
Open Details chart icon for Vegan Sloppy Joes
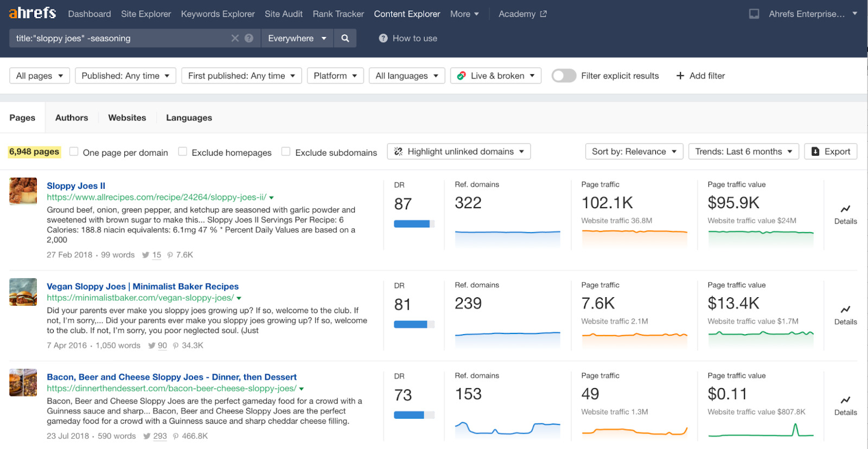click(x=845, y=310)
